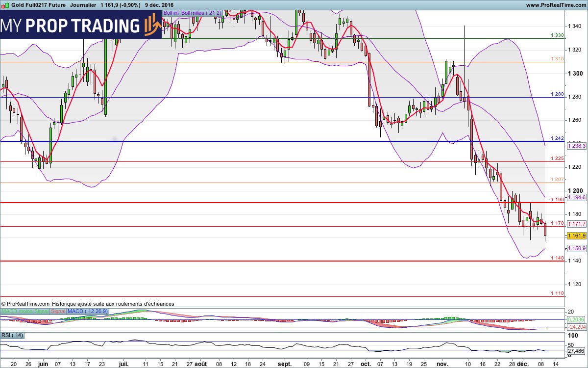Click the green 0,2036 MACD value tag
Image resolution: width=588 pixels, height=368 pixels.
576,319
